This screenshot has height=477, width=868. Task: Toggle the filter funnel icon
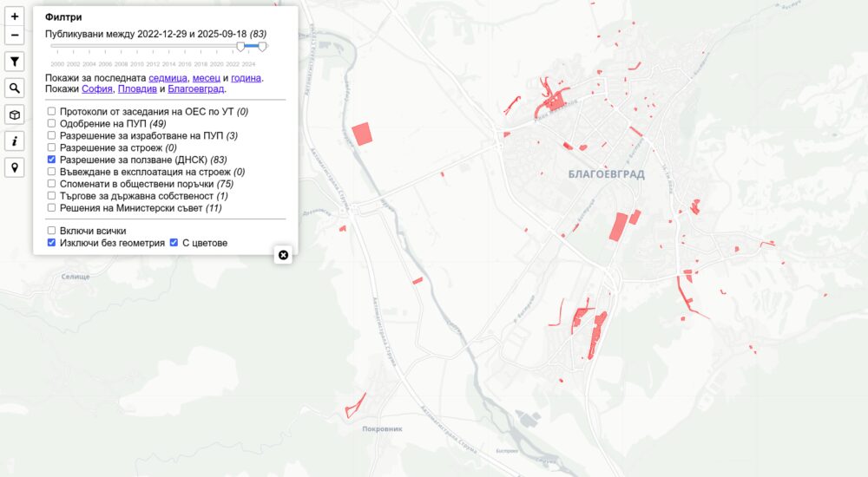pyautogui.click(x=15, y=62)
